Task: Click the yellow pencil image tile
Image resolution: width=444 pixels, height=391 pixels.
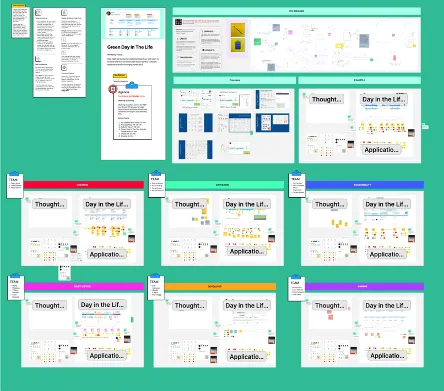Action: coord(238,30)
